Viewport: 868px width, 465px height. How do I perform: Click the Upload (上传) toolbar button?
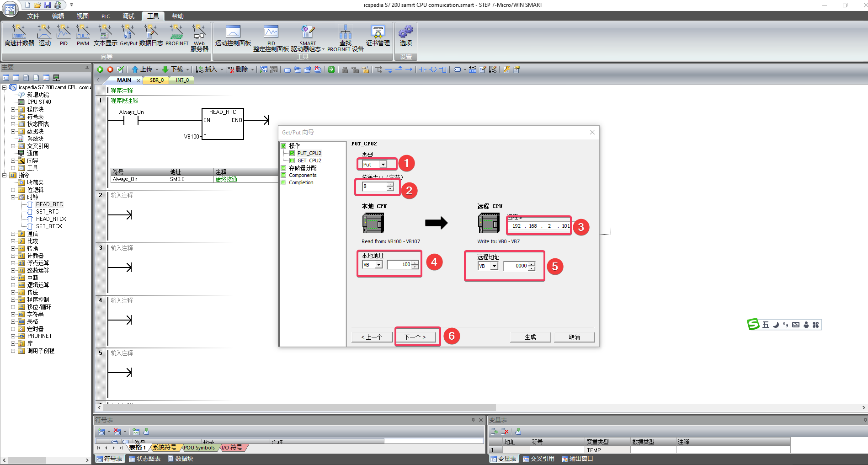142,69
